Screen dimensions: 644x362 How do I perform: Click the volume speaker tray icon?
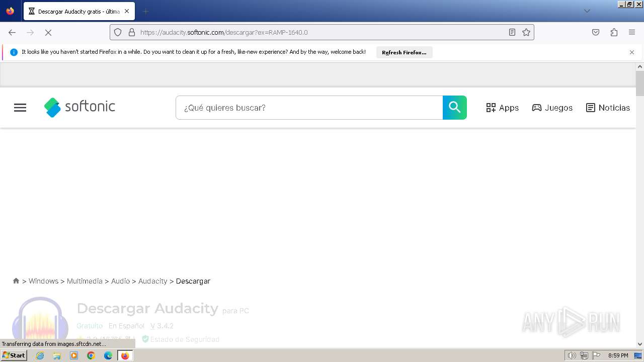click(572, 355)
